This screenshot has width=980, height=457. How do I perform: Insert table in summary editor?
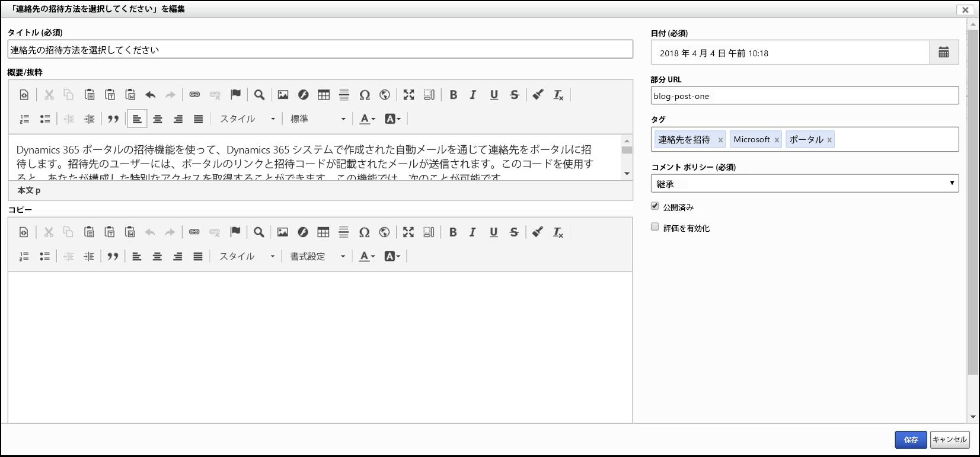[324, 95]
